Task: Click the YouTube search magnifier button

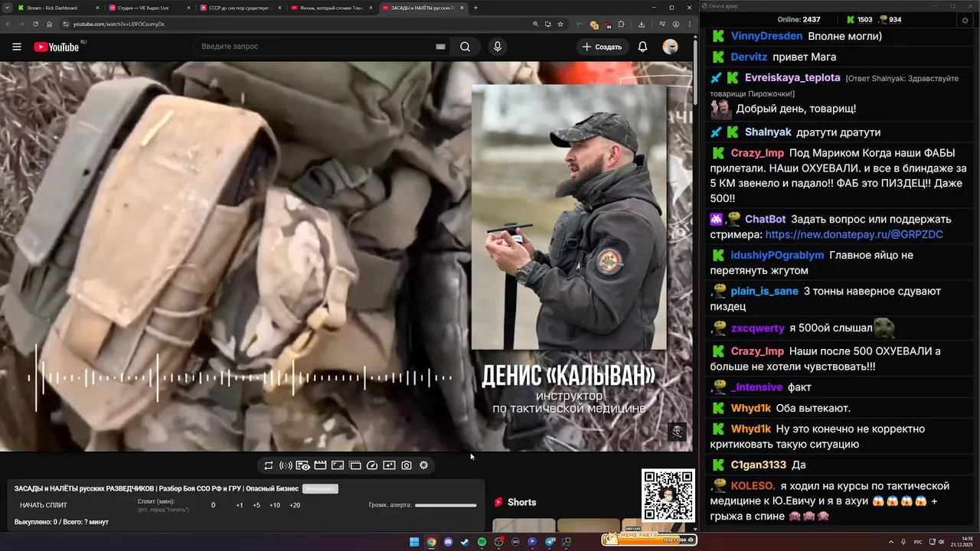Action: (465, 47)
